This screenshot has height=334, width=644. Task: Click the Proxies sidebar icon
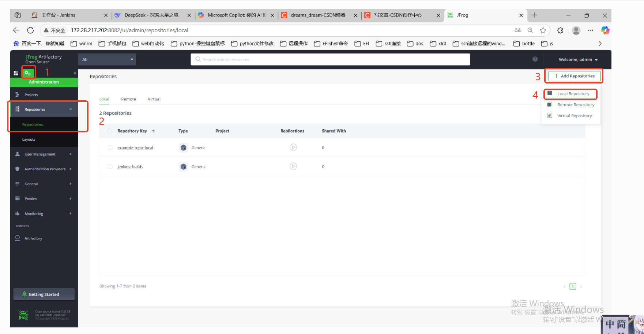tap(17, 198)
